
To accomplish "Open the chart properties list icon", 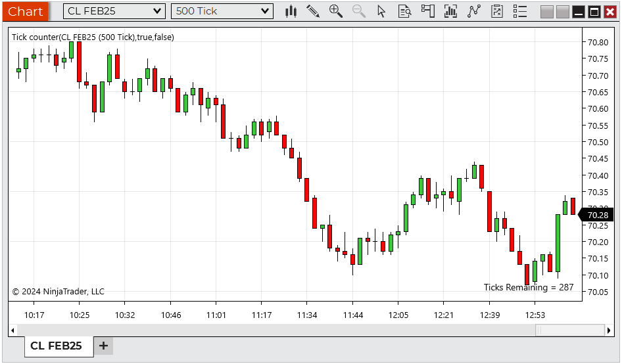I will (x=520, y=11).
